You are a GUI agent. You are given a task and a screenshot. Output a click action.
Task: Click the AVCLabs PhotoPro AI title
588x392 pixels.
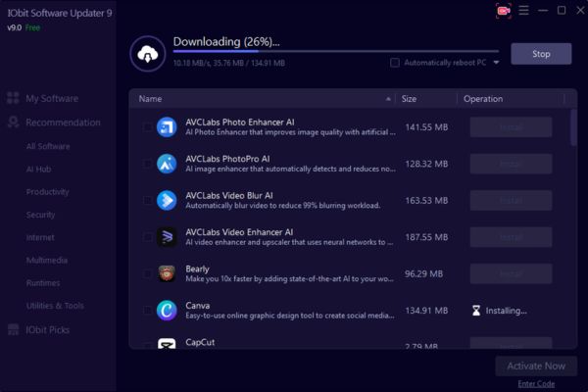[x=227, y=159]
